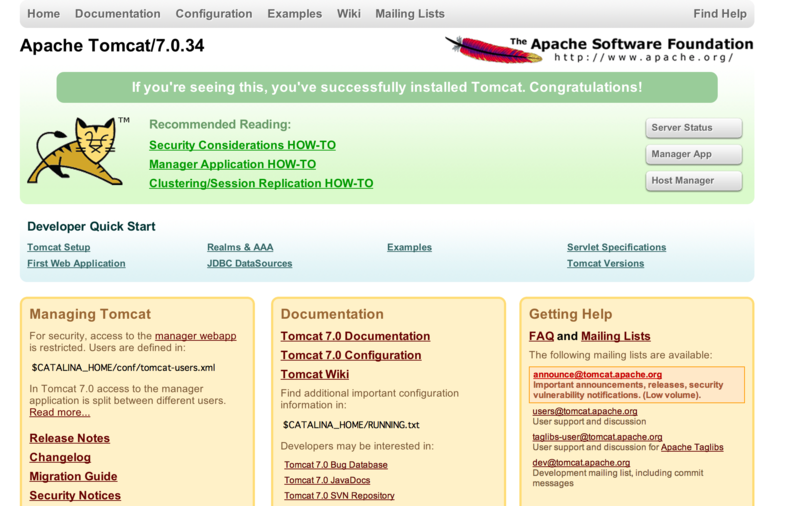The image size is (800, 506).
Task: Follow the Tomcat Setup link
Action: click(x=59, y=247)
